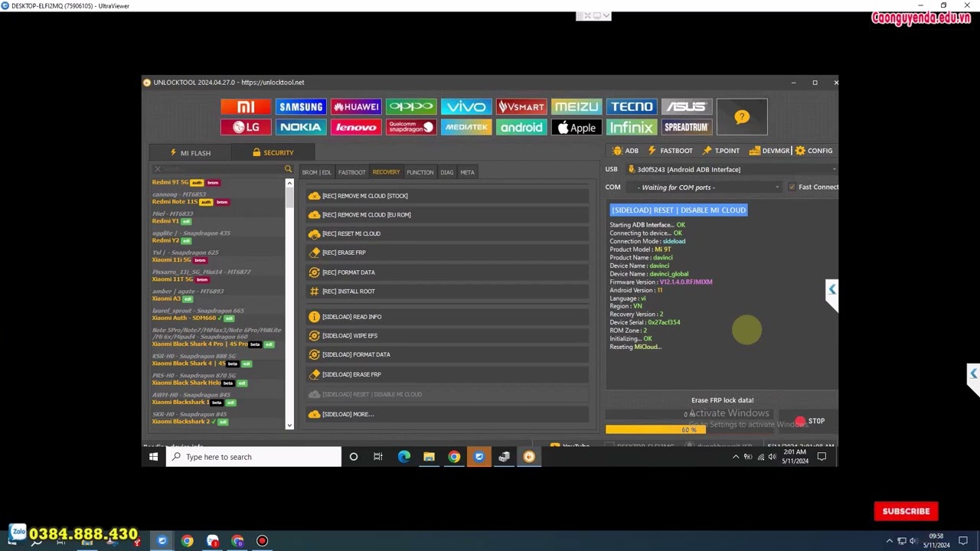Run [REC] Format Data

448,272
